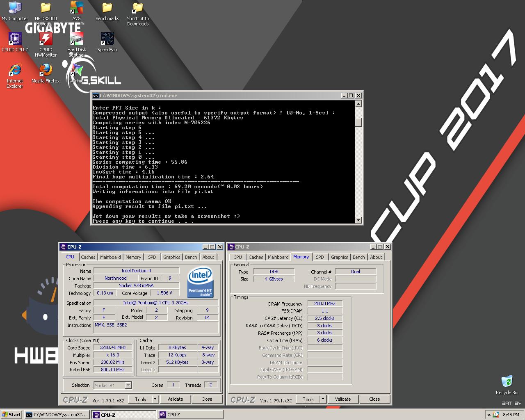Open Internet Explorer desktop icon

coord(15,76)
